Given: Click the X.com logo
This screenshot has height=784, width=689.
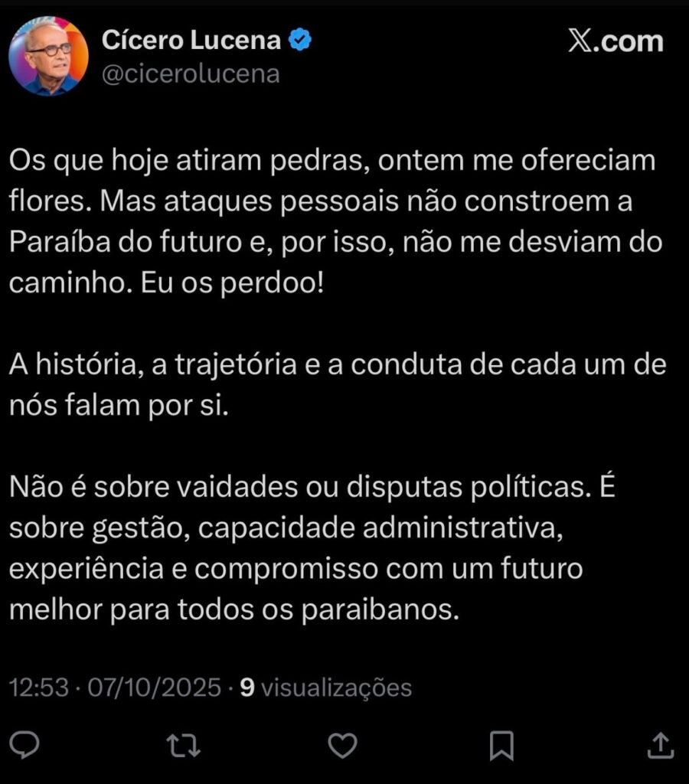Looking at the screenshot, I should coord(615,41).
